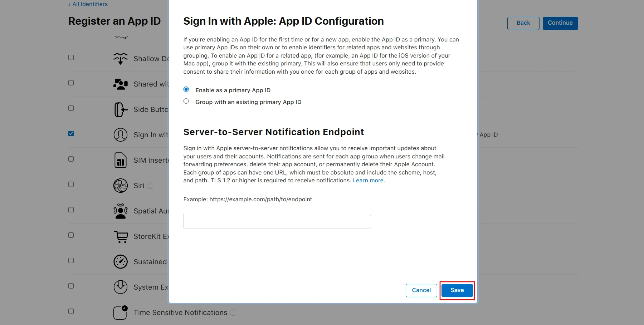Click the Sustained Execution gauge icon

[121, 262]
